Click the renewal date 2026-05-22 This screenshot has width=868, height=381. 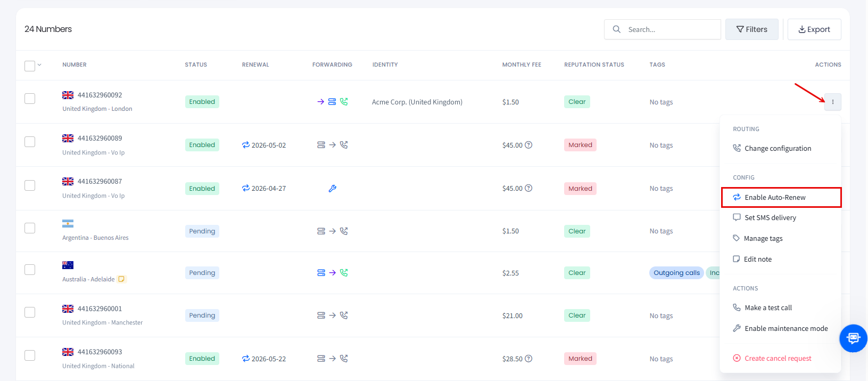click(269, 359)
